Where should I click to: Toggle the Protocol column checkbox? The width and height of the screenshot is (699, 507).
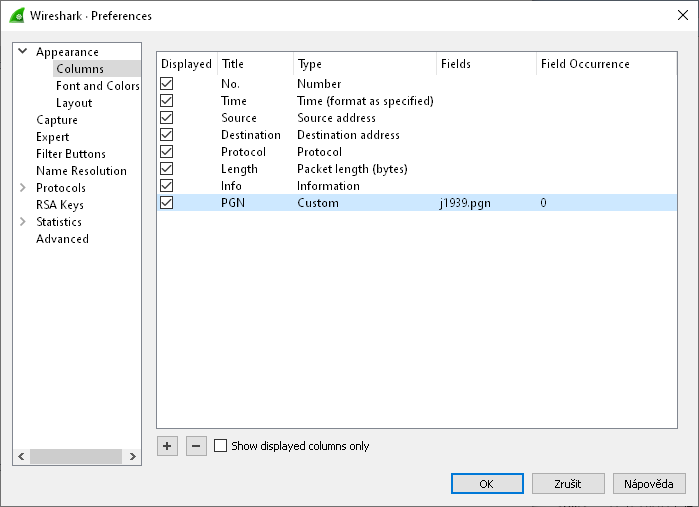tap(167, 151)
